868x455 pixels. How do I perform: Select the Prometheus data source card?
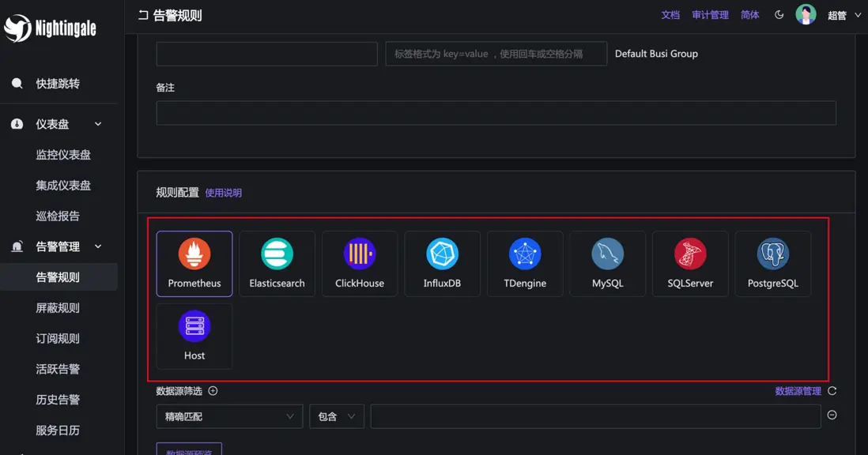click(194, 264)
